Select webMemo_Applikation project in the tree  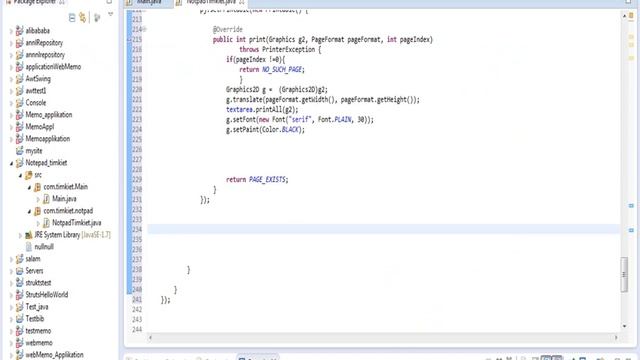coord(54,355)
